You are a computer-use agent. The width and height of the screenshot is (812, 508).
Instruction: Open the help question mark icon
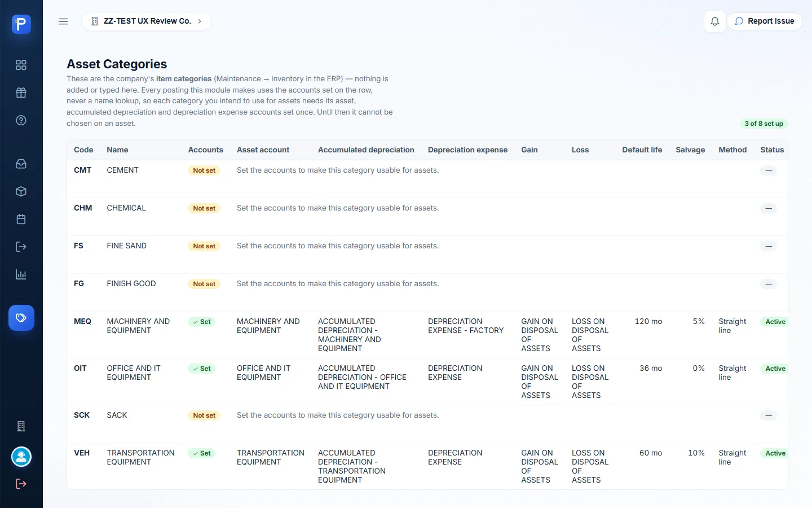pos(21,120)
